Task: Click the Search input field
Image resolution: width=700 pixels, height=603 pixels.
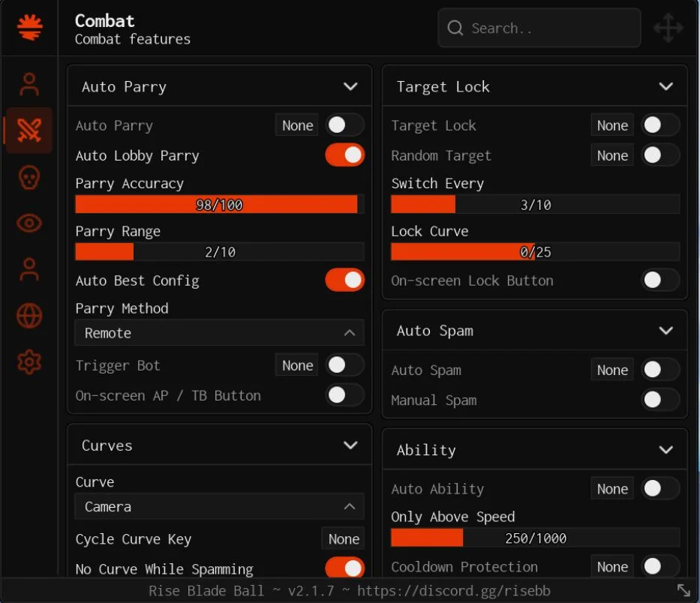Action: 539,28
